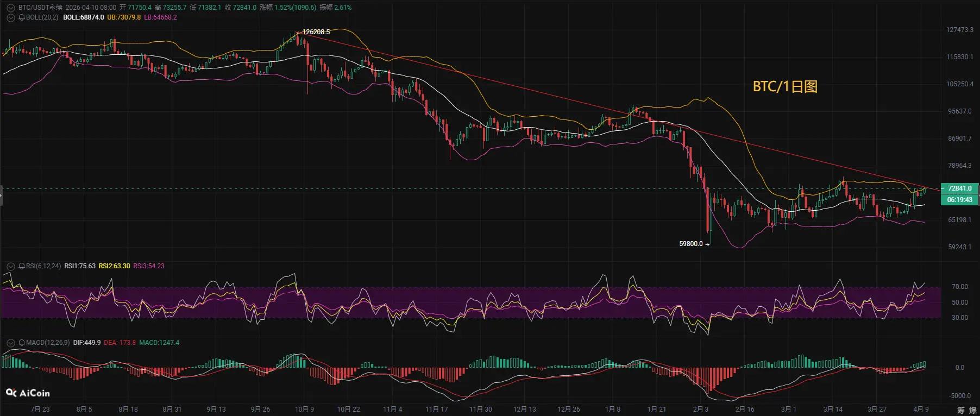Click the LB:64668.2 lower band value

[x=160, y=17]
